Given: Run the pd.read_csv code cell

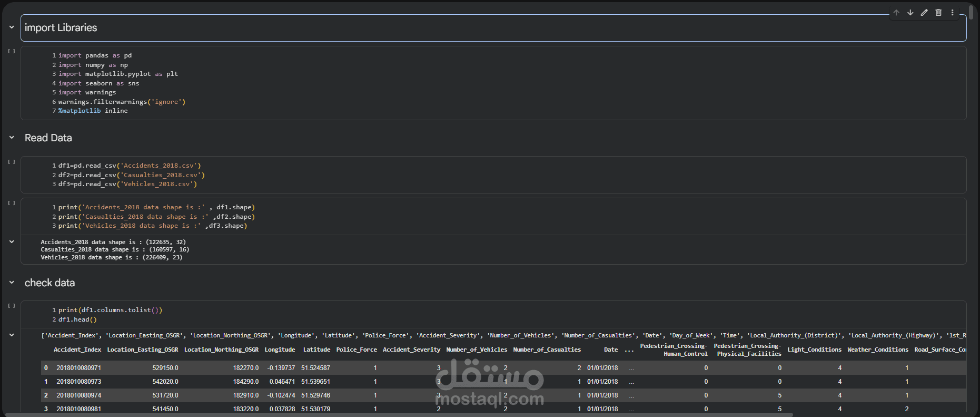Looking at the screenshot, I should (12, 162).
